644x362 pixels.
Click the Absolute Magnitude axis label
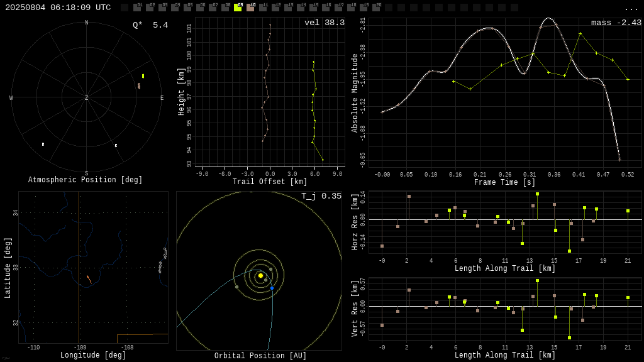pos(355,93)
